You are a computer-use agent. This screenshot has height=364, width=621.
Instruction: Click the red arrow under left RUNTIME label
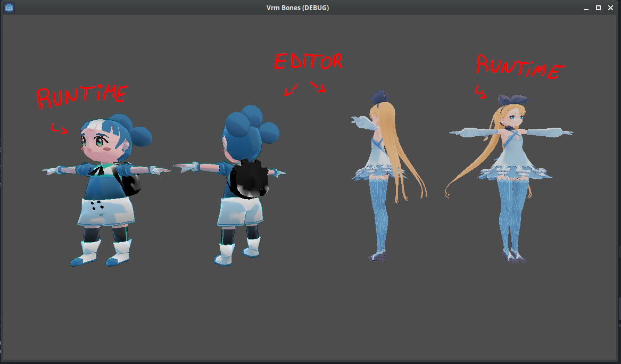click(60, 128)
